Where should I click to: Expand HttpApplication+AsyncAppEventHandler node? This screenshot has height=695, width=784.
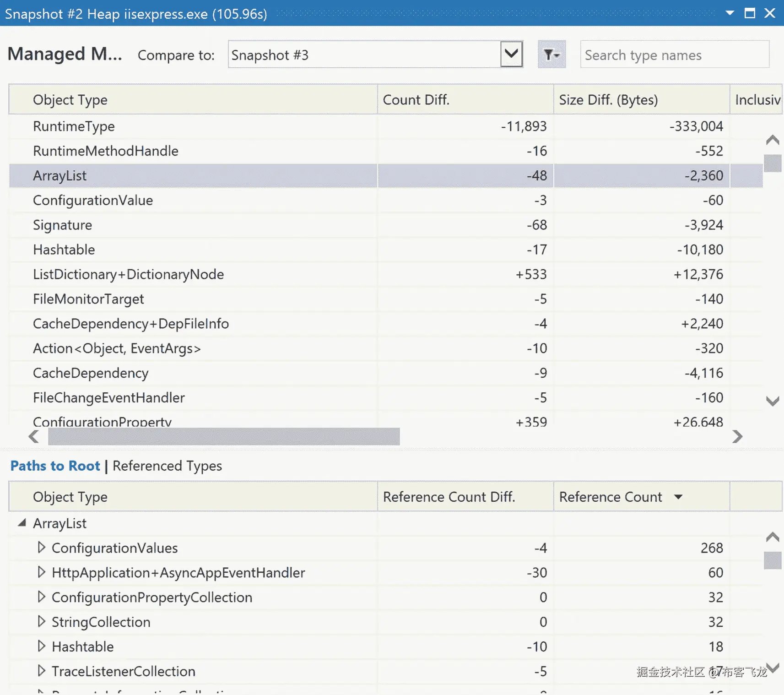[42, 572]
